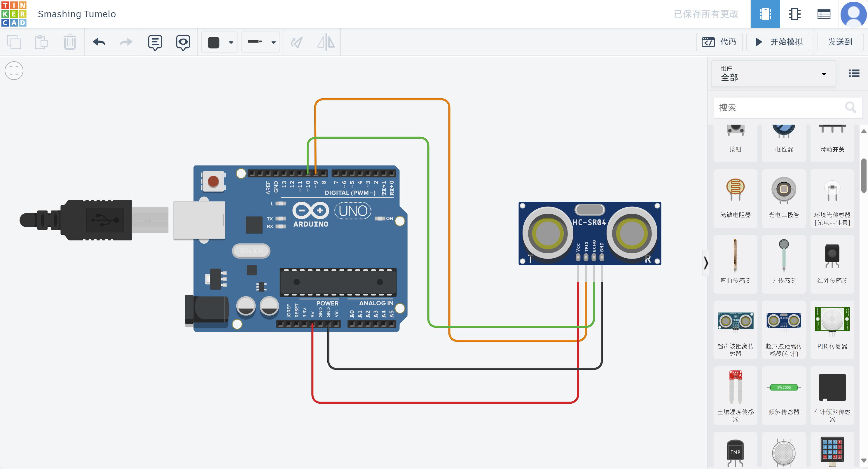Viewport: 868px width, 469px height.
Task: Click the component panel scrollbar thumb
Action: tap(864, 176)
